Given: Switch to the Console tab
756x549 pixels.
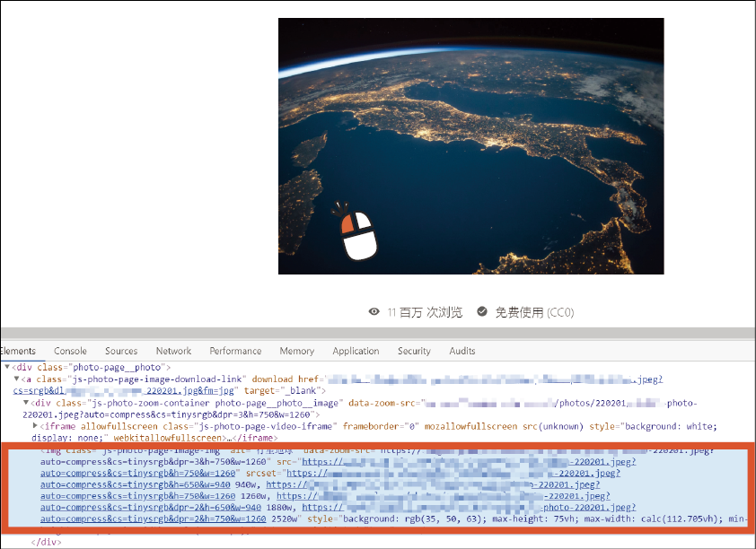Looking at the screenshot, I should [x=70, y=351].
